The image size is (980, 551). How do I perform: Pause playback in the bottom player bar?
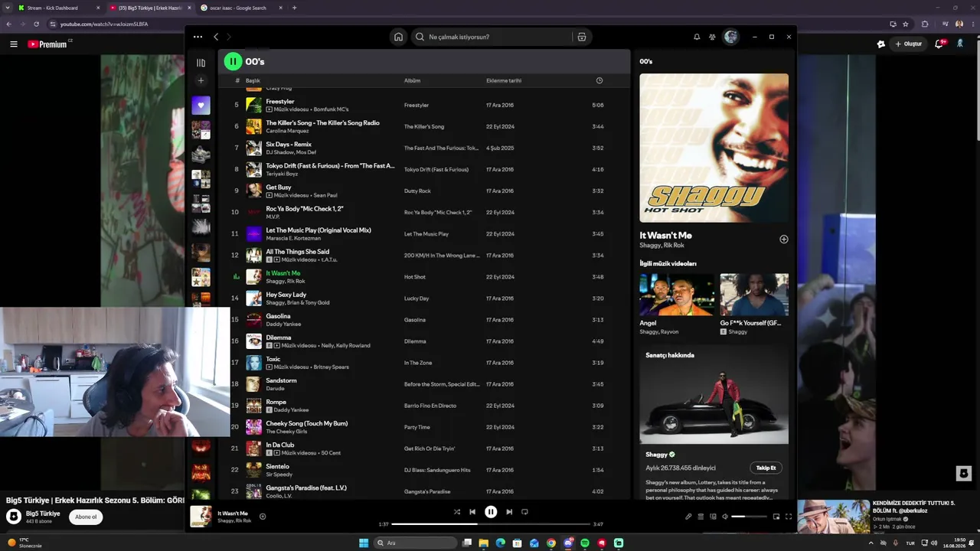tap(491, 512)
